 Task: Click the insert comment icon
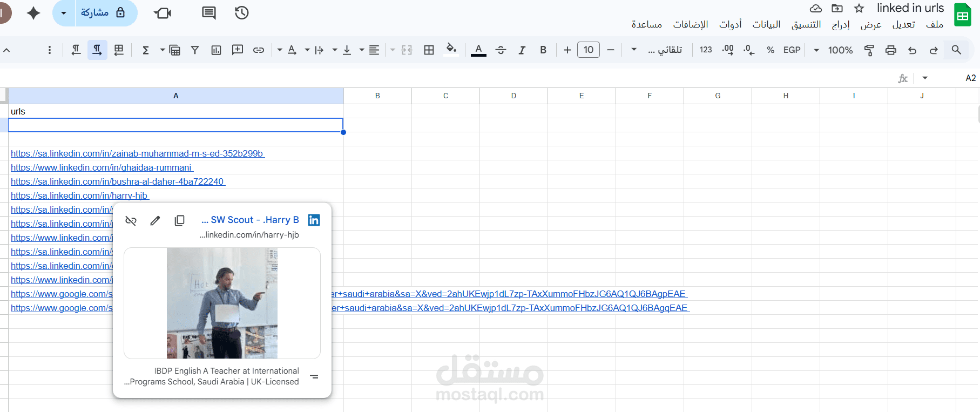[238, 50]
